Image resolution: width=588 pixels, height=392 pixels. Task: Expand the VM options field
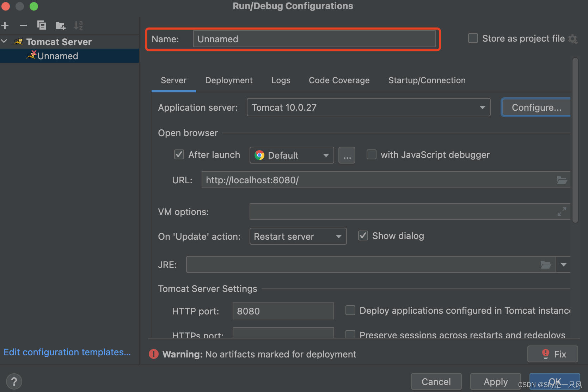(x=562, y=212)
